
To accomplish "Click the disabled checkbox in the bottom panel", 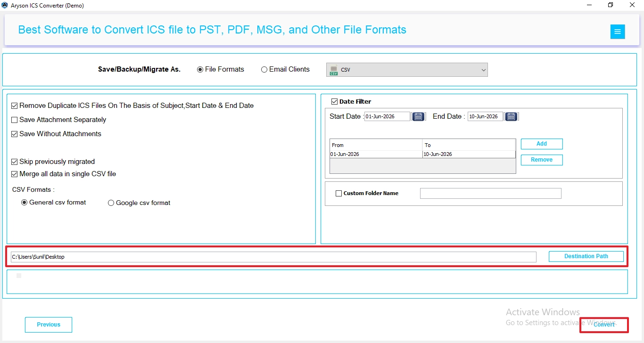I will tap(19, 276).
